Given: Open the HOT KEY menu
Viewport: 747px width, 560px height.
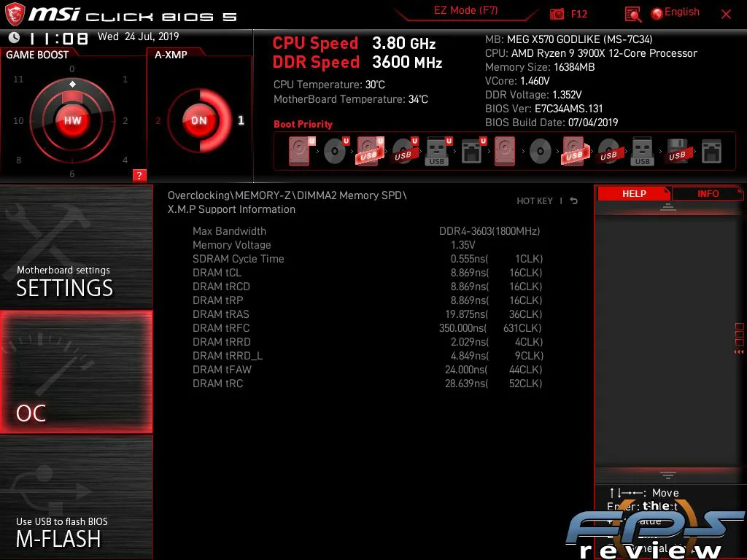Looking at the screenshot, I should click(x=535, y=201).
